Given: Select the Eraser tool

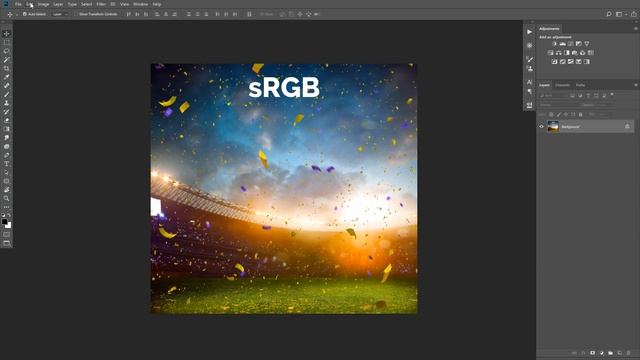Looking at the screenshot, I should pyautogui.click(x=7, y=120).
